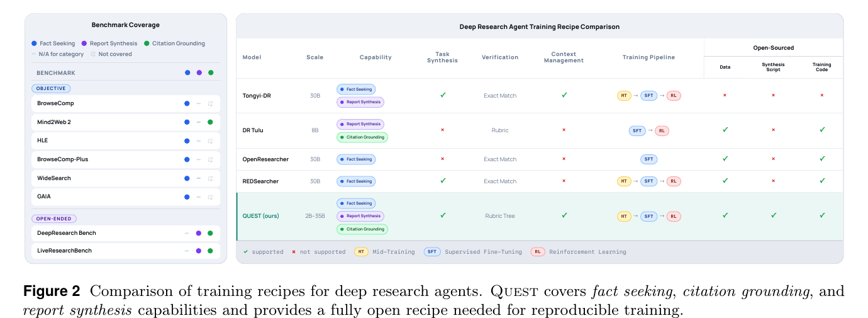The image size is (868, 318).
Task: Click the Model column header
Action: [252, 57]
